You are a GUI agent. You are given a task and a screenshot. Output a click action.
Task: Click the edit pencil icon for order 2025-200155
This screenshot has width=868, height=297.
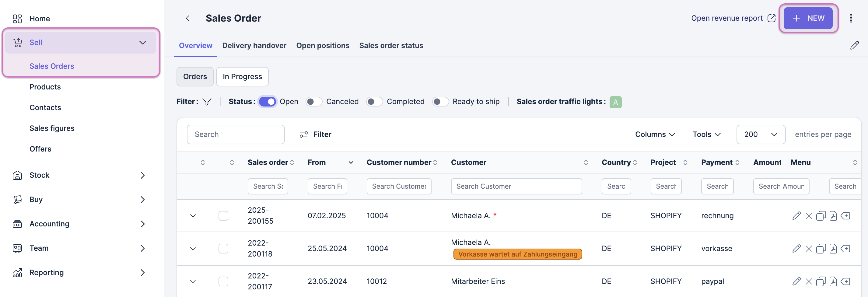coord(796,215)
